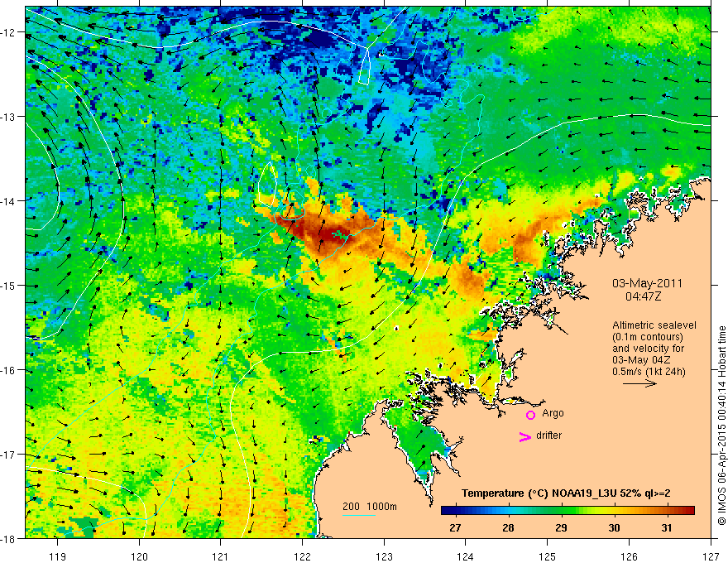Click the '31' color bar tick label
The image size is (728, 563).
click(667, 527)
